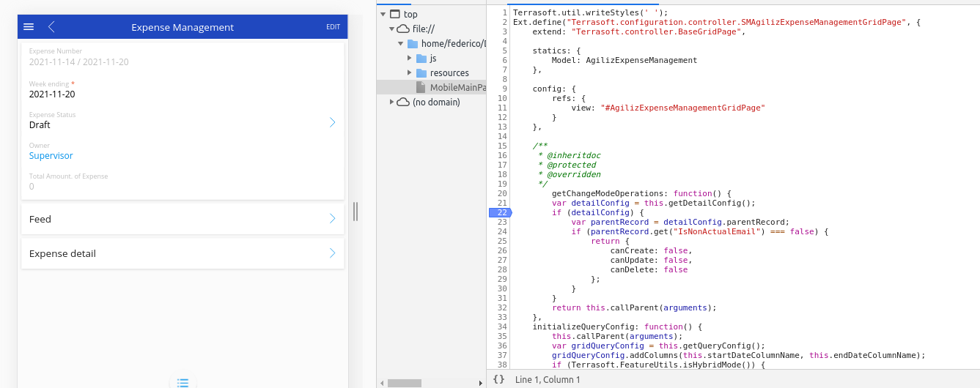
Task: Click the Expense Number value field
Action: [x=79, y=62]
